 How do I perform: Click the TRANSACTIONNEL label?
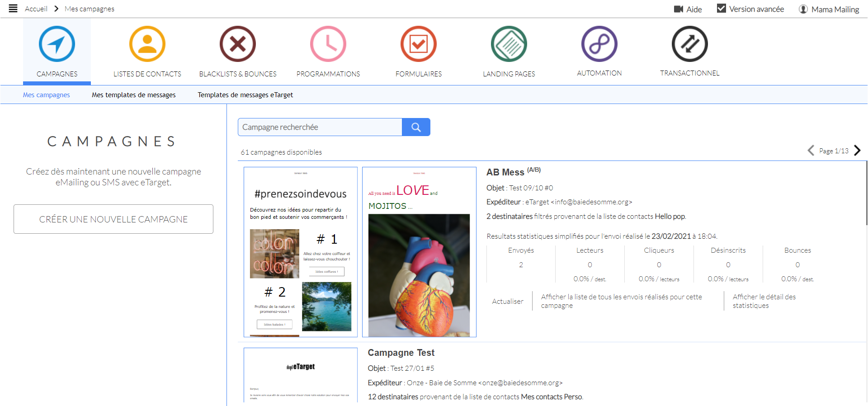pos(690,73)
